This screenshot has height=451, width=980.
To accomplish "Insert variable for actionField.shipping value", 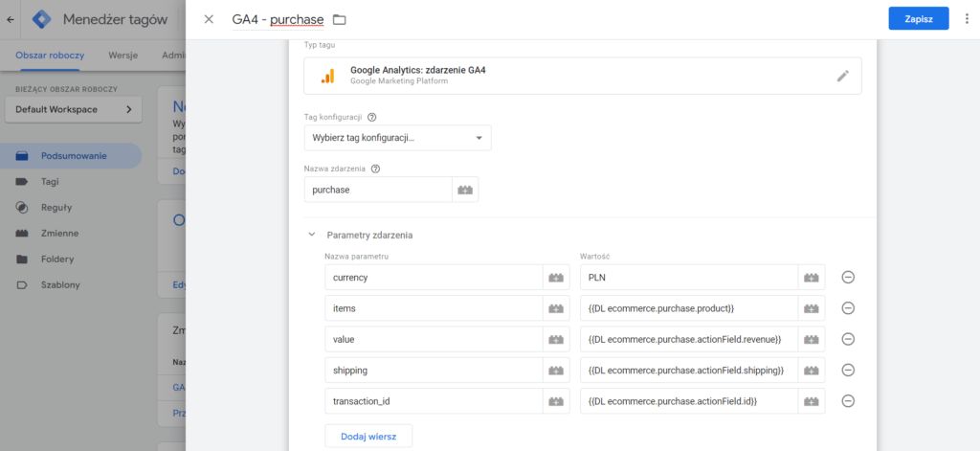I will coord(812,371).
